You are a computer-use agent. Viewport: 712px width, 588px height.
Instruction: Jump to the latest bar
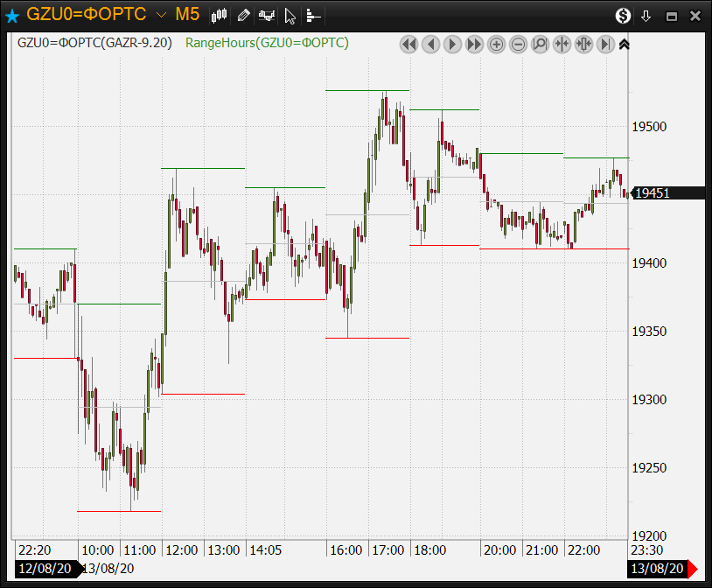coord(605,44)
